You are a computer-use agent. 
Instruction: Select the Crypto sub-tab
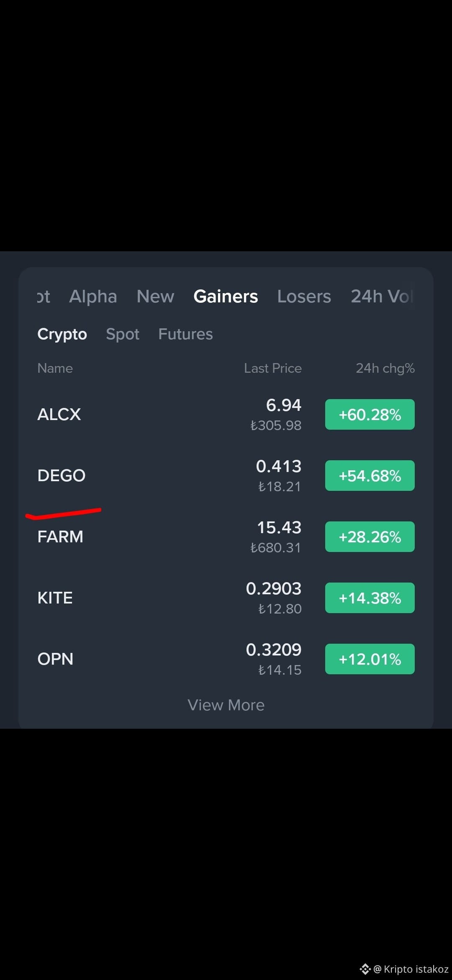62,334
